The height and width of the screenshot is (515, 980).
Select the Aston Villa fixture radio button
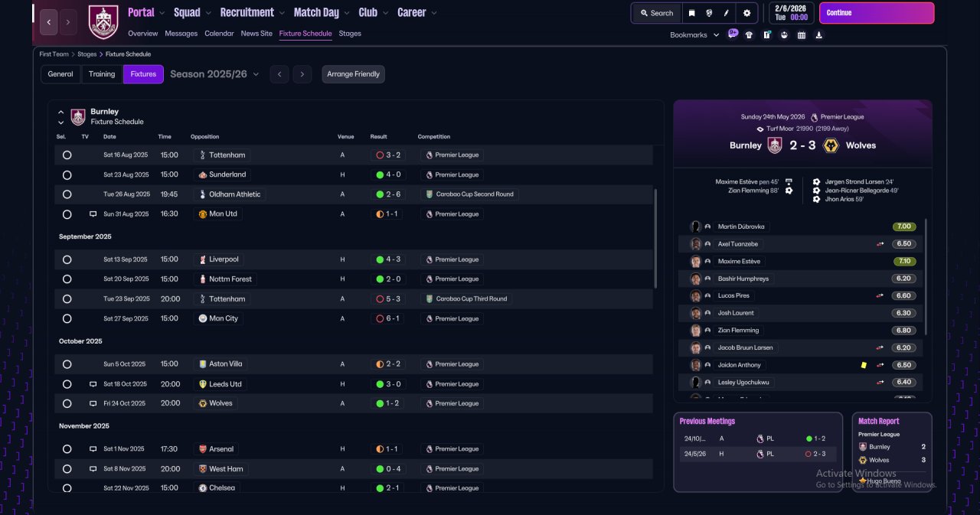[67, 364]
